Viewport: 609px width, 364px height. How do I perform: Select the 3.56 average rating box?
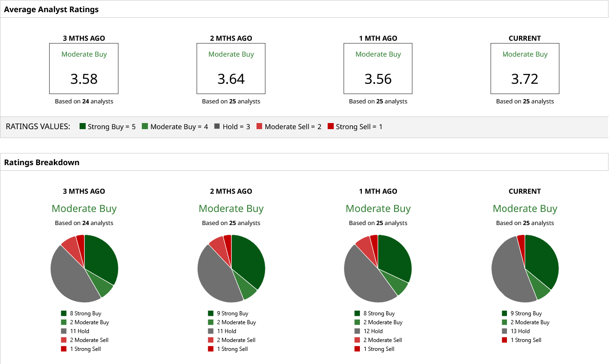[378, 69]
